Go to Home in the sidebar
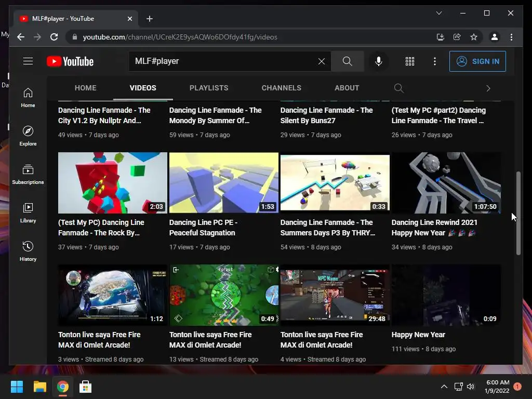 [28, 98]
